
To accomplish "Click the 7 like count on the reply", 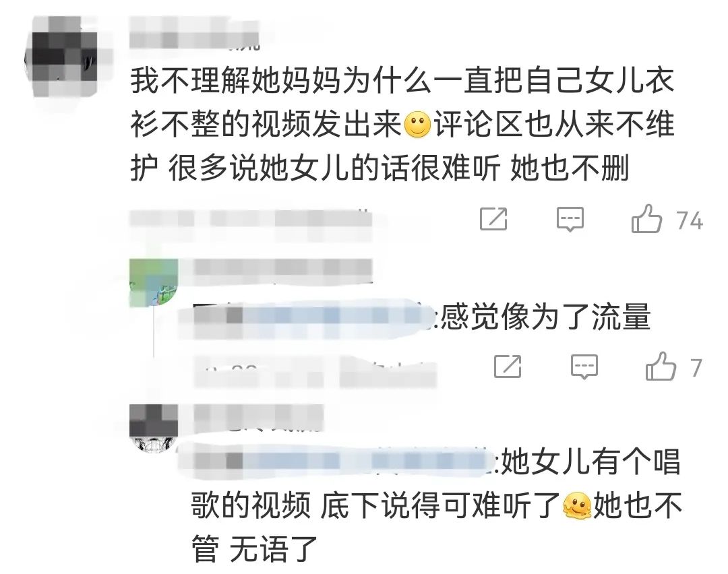I will (x=696, y=369).
